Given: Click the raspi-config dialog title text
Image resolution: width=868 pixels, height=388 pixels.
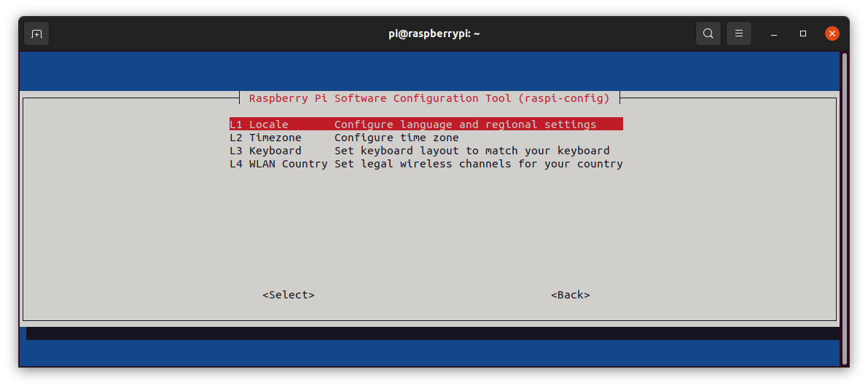Looking at the screenshot, I should pos(429,98).
